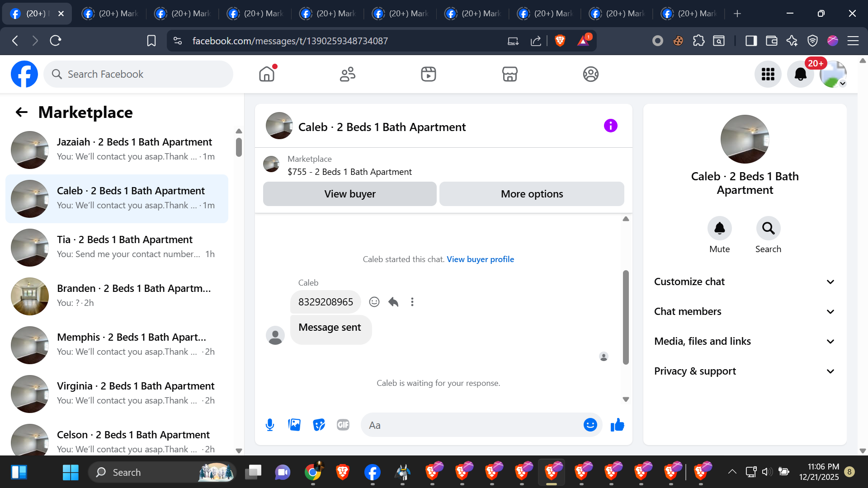Image resolution: width=868 pixels, height=488 pixels.
Task: Open the Memphis apartment conversation
Action: [x=117, y=345]
